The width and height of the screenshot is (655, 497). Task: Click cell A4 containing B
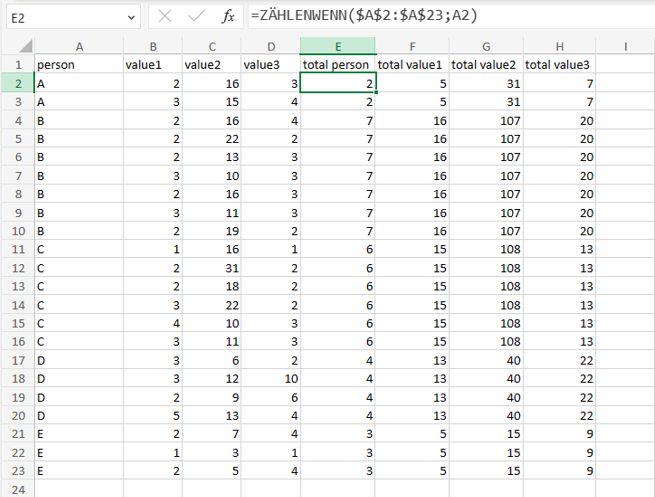tap(79, 120)
